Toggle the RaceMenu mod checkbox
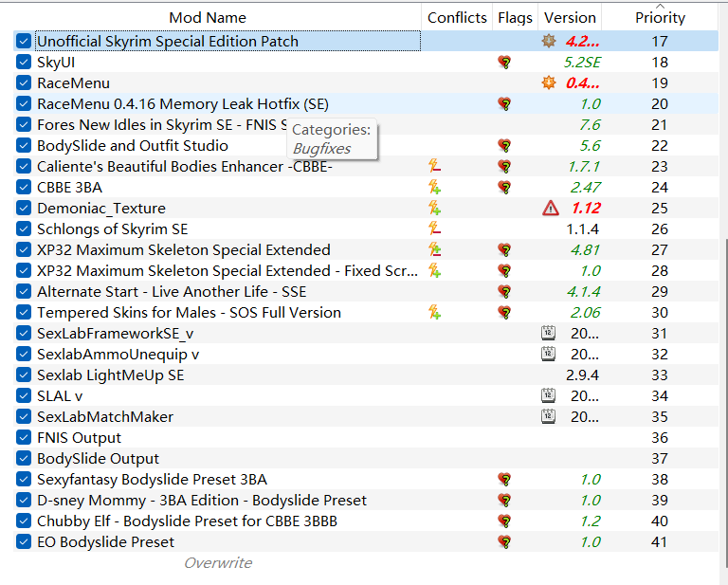728x585 pixels. click(23, 82)
